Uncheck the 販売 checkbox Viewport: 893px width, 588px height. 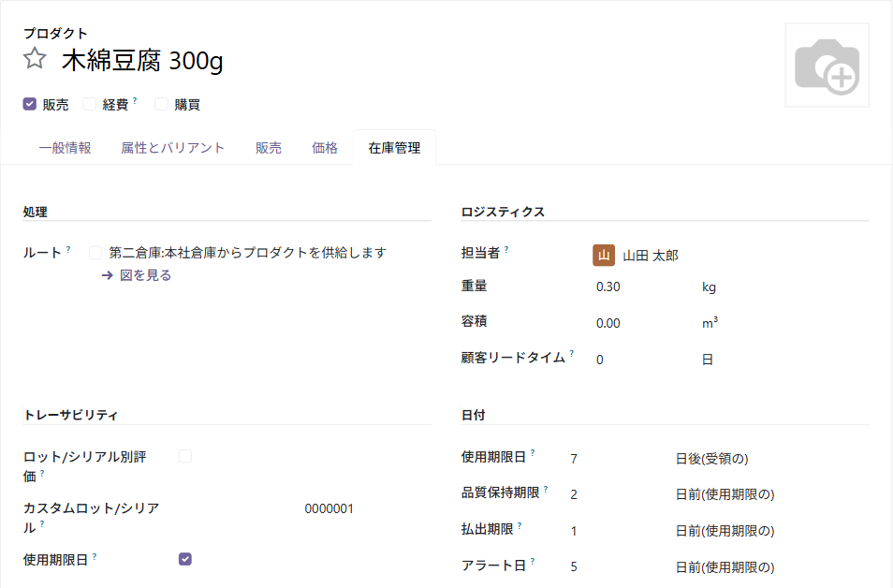pos(30,104)
